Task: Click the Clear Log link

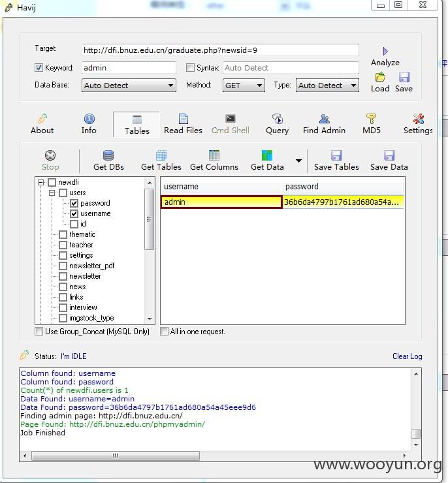Action: tap(407, 356)
